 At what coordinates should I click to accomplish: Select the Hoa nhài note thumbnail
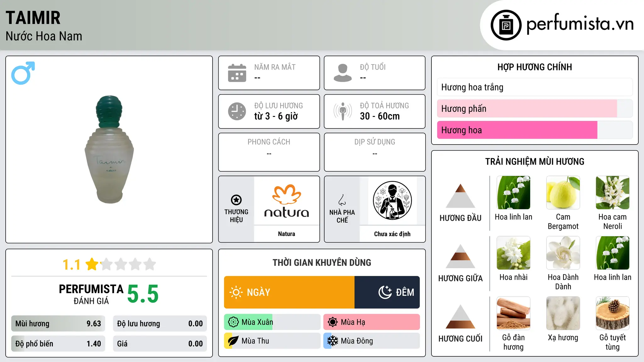(x=514, y=253)
